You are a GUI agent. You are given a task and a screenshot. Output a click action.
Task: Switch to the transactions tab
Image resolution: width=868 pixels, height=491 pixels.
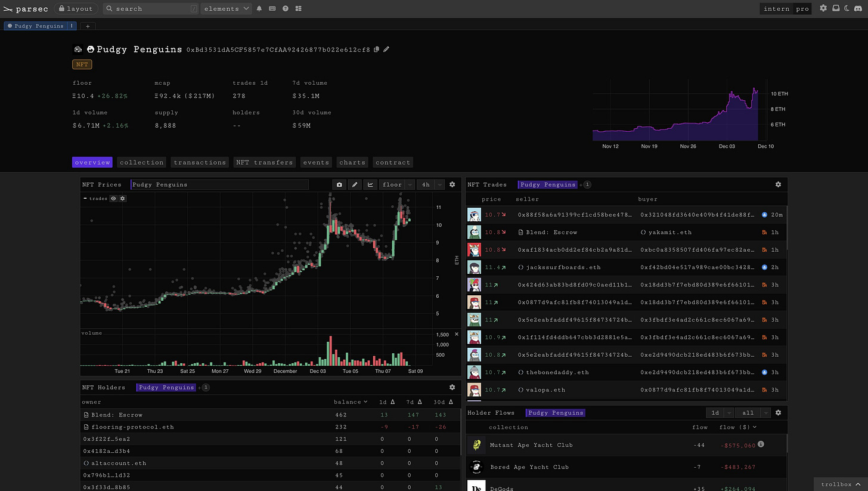(200, 162)
